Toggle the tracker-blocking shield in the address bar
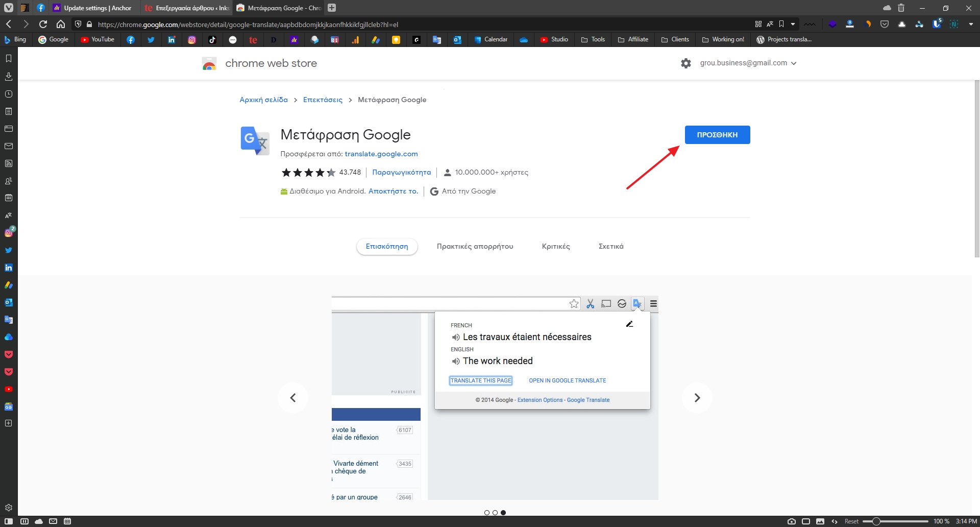The width and height of the screenshot is (980, 527). pos(78,24)
